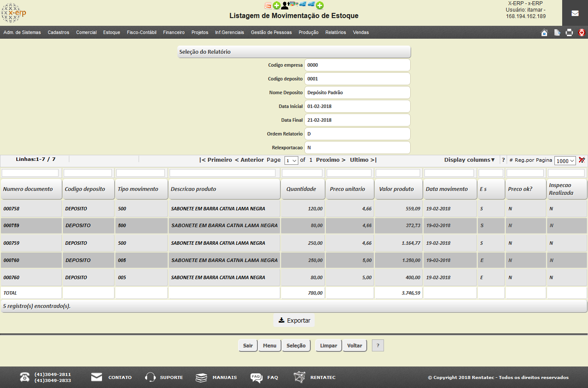Image resolution: width=588 pixels, height=388 pixels.
Task: Click the Data Final field
Action: tap(357, 120)
